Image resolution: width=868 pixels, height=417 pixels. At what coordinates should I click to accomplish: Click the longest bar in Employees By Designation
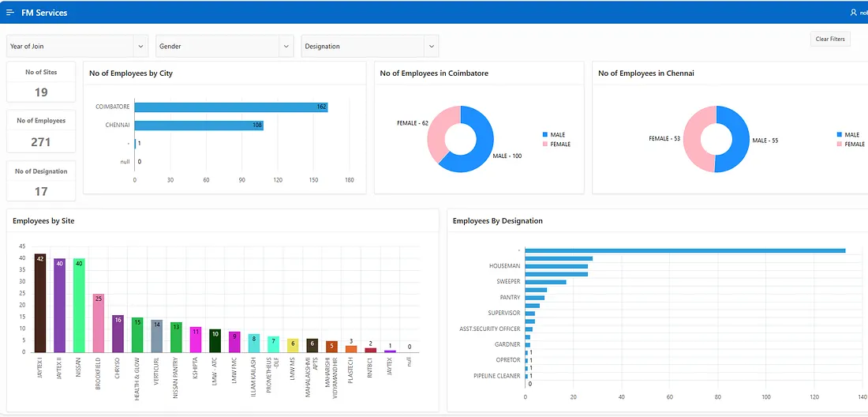tap(684, 250)
